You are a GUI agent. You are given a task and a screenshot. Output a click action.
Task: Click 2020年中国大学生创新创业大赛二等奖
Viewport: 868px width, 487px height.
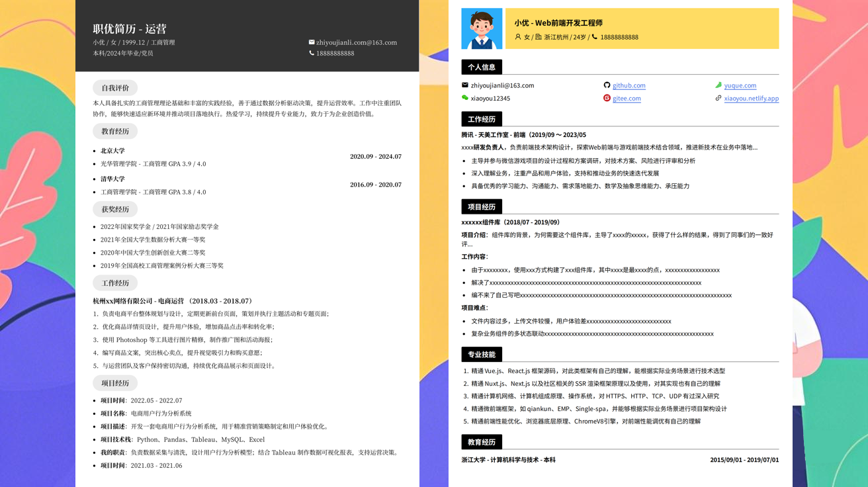point(153,253)
